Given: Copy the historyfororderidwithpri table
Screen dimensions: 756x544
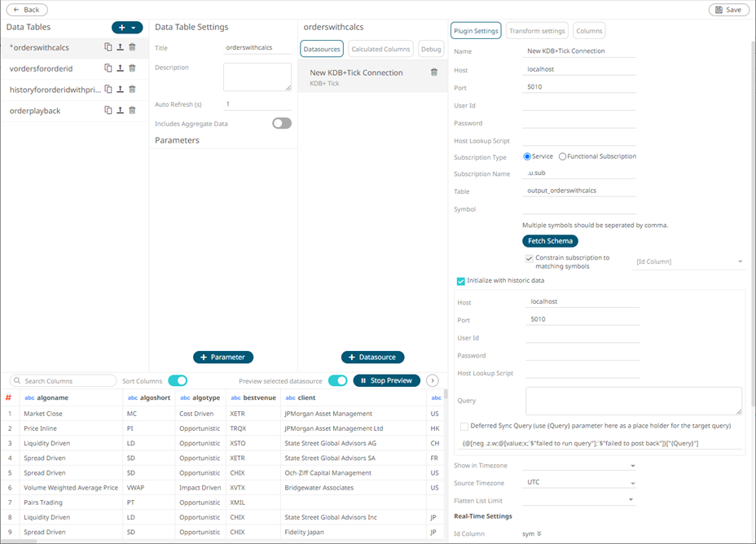Looking at the screenshot, I should pyautogui.click(x=108, y=90).
